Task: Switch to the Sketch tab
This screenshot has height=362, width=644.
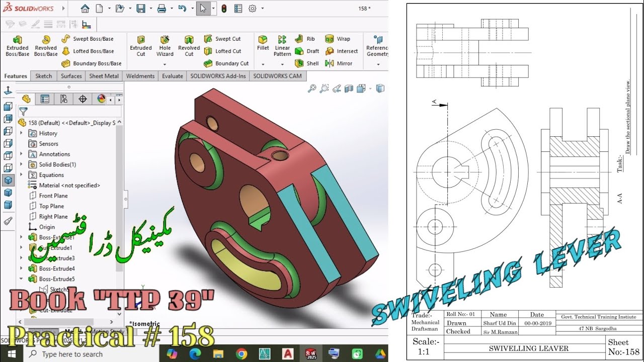Action: point(44,76)
